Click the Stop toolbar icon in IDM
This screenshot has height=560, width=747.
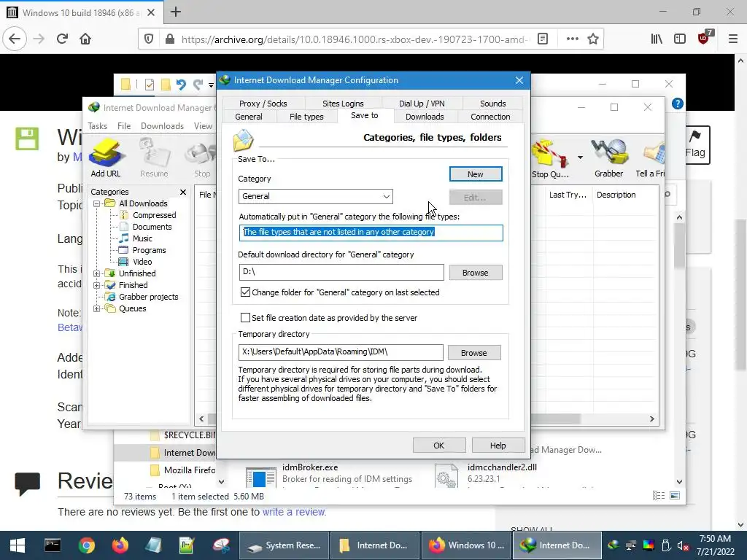click(x=203, y=157)
